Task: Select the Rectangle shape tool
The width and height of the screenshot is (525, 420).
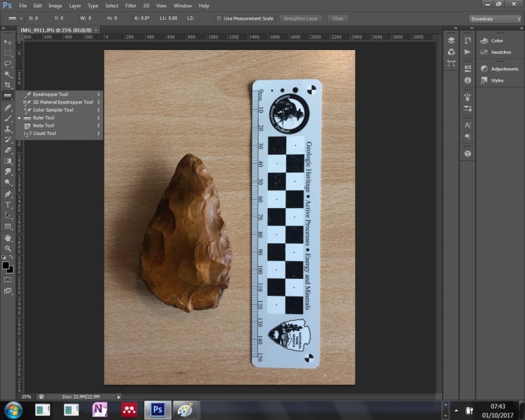Action: pyautogui.click(x=7, y=226)
